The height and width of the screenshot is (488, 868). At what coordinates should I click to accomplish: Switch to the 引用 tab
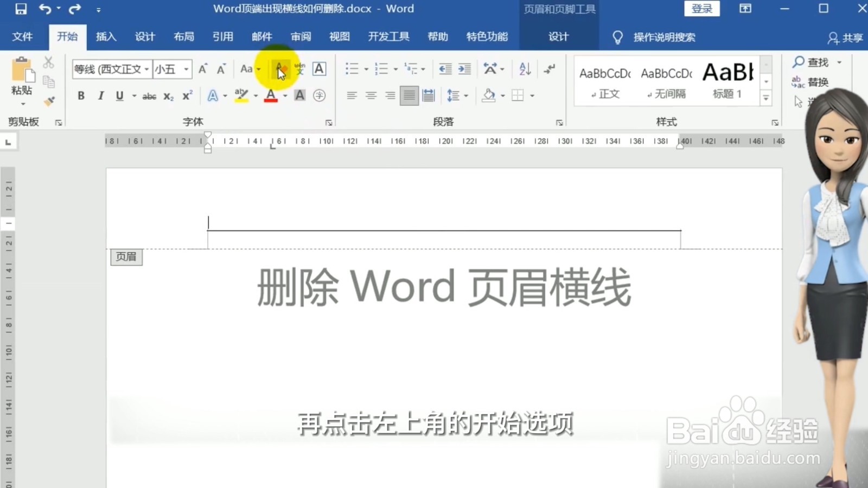[x=223, y=37]
